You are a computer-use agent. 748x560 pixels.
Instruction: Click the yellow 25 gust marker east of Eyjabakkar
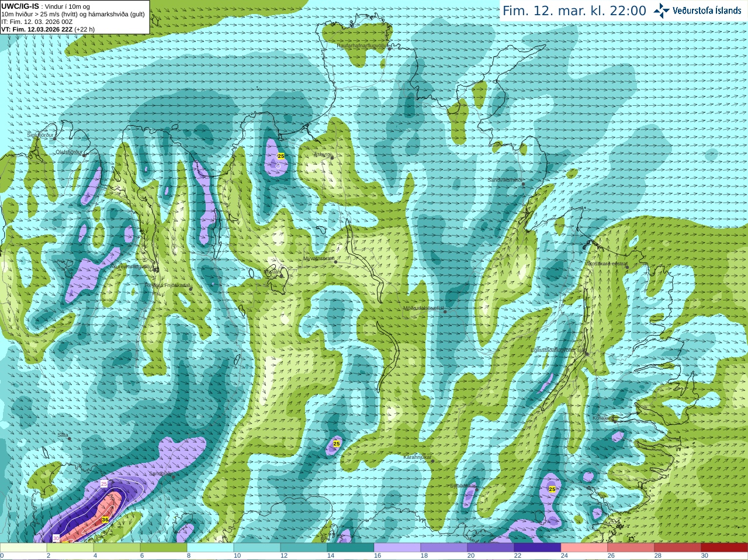552,489
